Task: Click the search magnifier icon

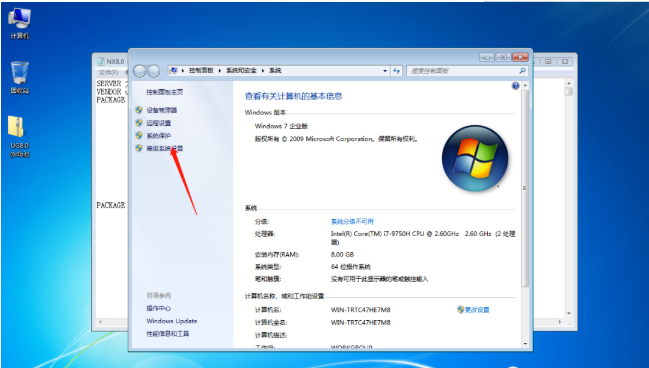Action: [x=522, y=71]
